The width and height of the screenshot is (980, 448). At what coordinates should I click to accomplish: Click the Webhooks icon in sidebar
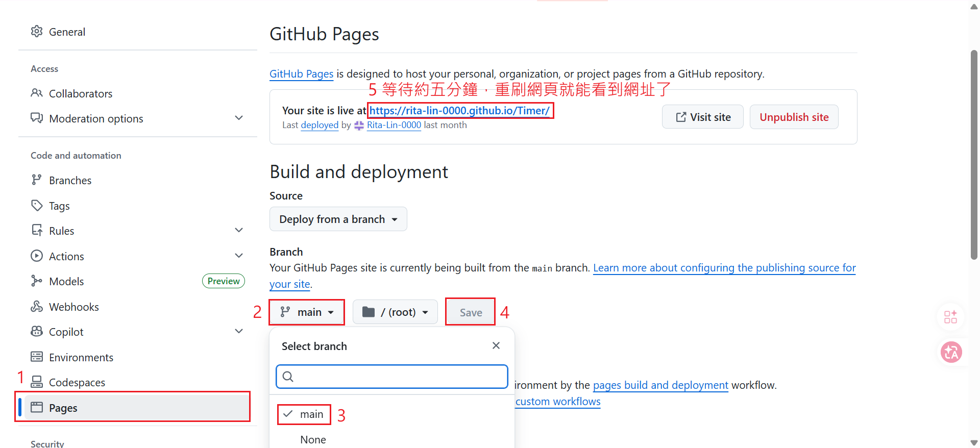pyautogui.click(x=36, y=307)
